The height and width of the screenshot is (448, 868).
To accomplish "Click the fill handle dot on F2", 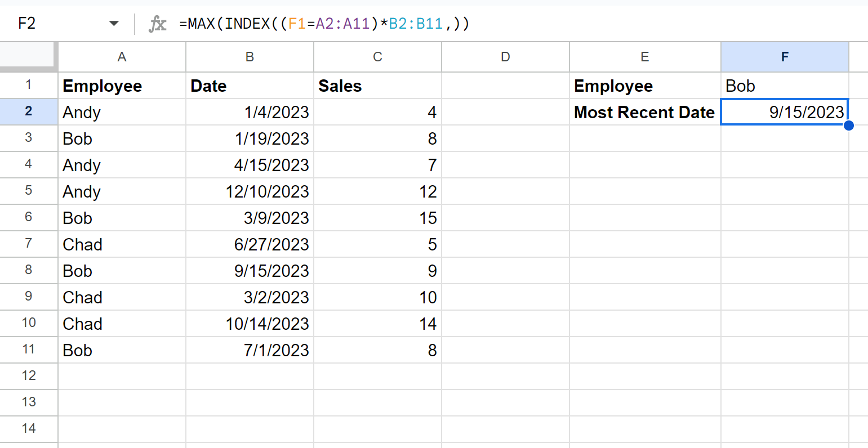I will [848, 125].
